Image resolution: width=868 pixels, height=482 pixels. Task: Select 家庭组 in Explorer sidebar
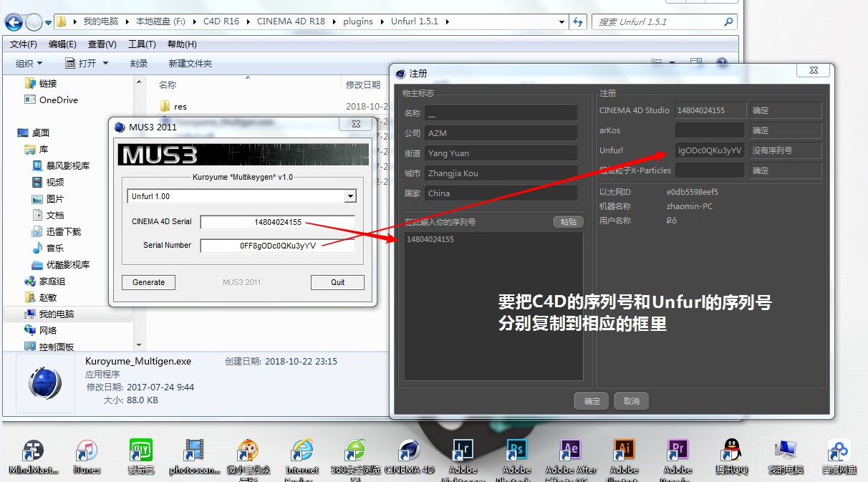click(x=45, y=281)
